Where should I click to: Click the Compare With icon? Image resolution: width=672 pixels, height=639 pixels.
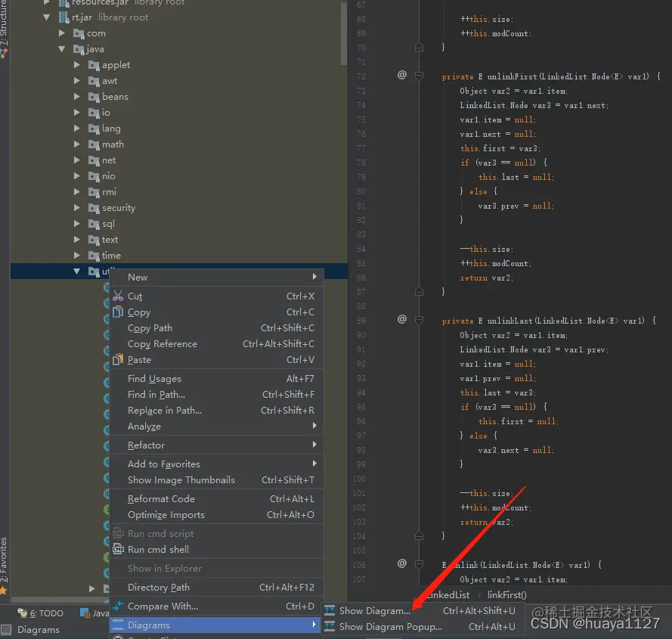tap(118, 606)
